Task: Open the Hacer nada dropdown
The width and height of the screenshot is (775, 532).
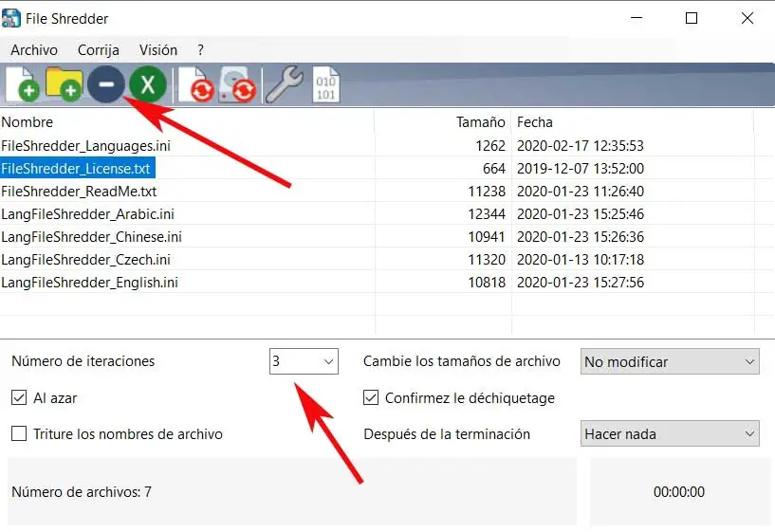Action: [670, 433]
